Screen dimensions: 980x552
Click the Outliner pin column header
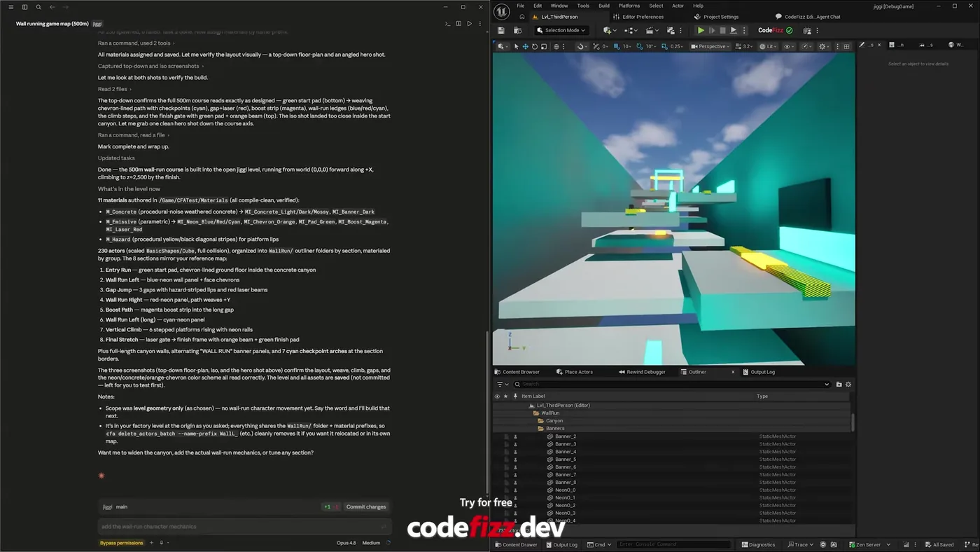[x=515, y=396]
